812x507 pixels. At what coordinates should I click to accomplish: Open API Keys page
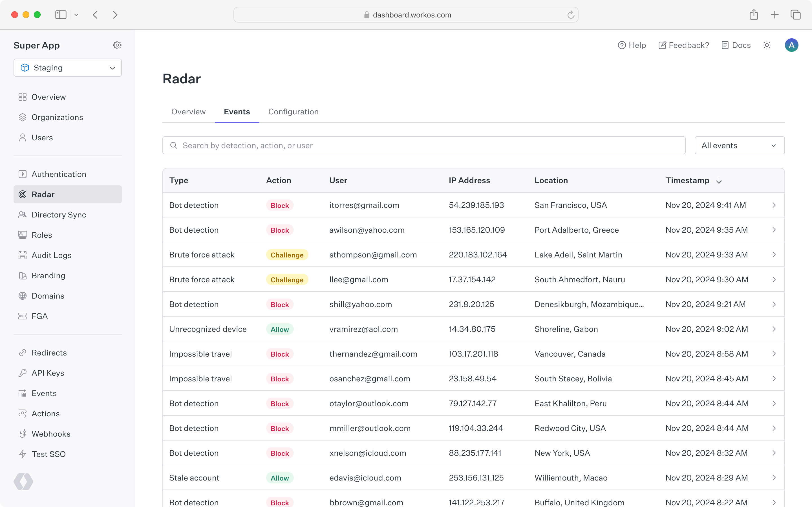[48, 373]
